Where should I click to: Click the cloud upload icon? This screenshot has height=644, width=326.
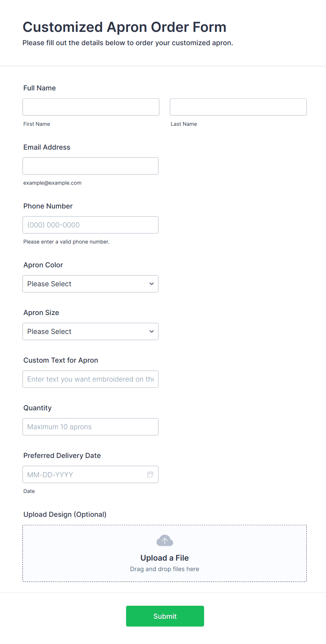(165, 541)
